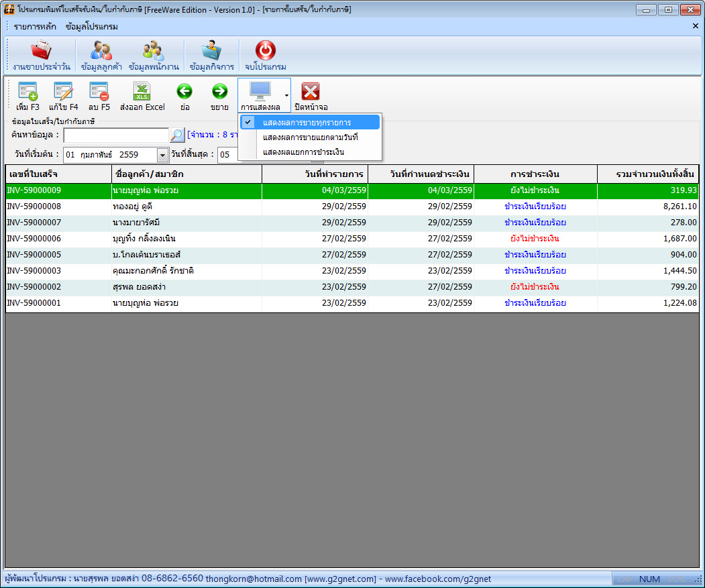The height and width of the screenshot is (588, 705).
Task: Click the green left arrow shrink icon
Action: coord(184,91)
